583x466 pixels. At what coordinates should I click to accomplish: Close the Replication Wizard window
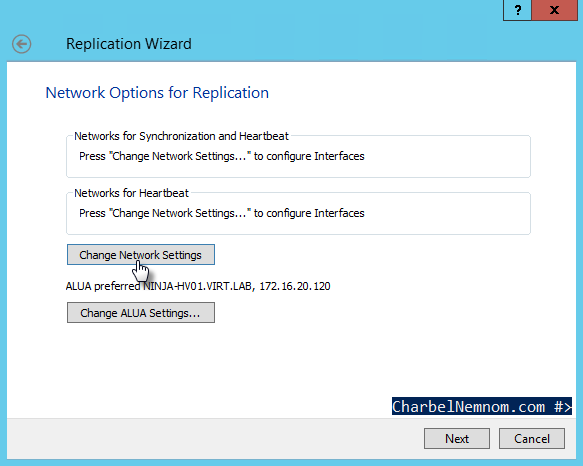coord(554,10)
